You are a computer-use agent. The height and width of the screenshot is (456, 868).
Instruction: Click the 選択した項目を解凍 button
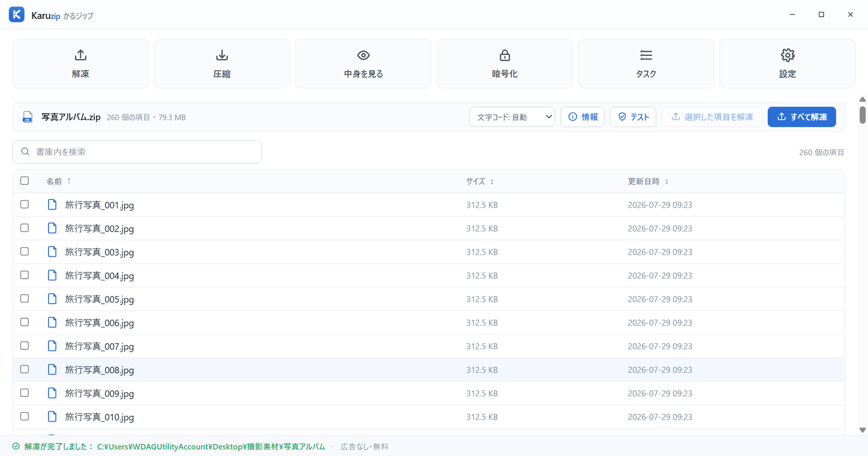712,117
